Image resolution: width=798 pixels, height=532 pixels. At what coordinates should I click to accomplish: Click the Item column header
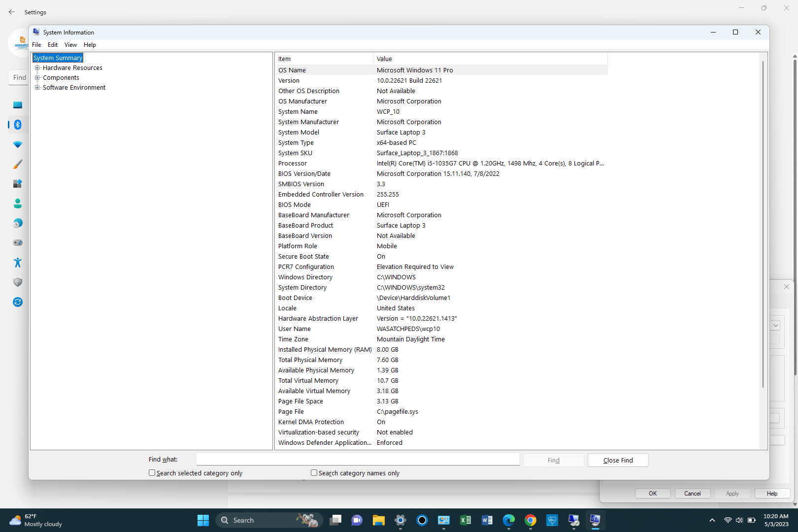pos(324,59)
